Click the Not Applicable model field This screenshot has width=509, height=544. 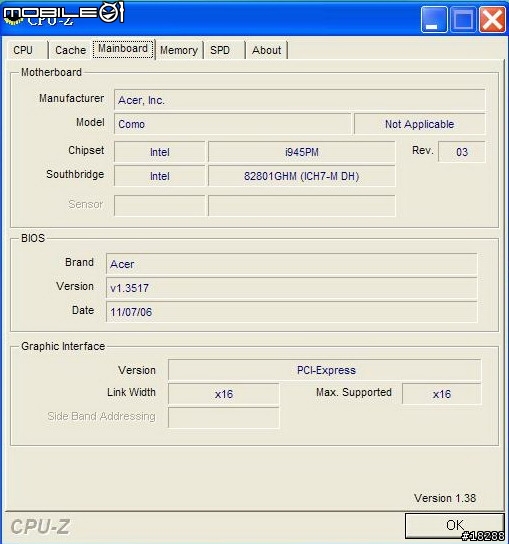click(x=419, y=124)
